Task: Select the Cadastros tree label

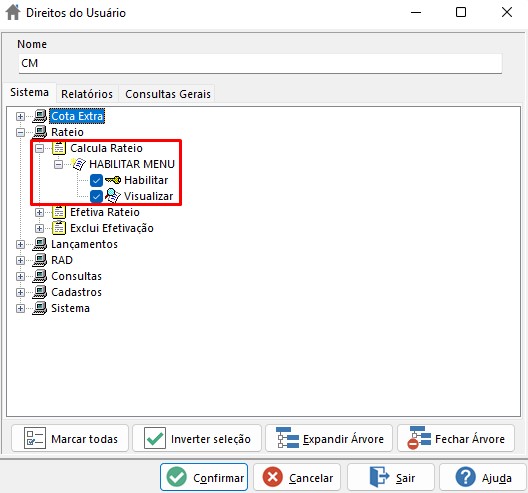Action: [76, 292]
